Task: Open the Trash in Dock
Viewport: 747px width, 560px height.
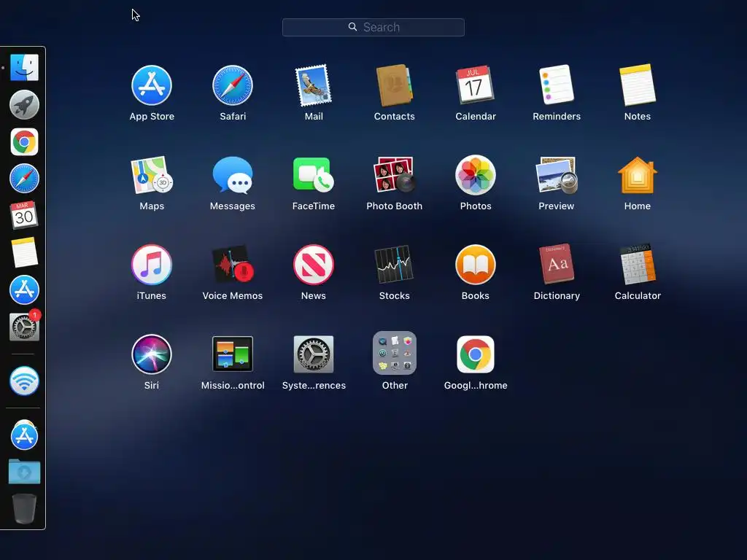Action: click(24, 508)
